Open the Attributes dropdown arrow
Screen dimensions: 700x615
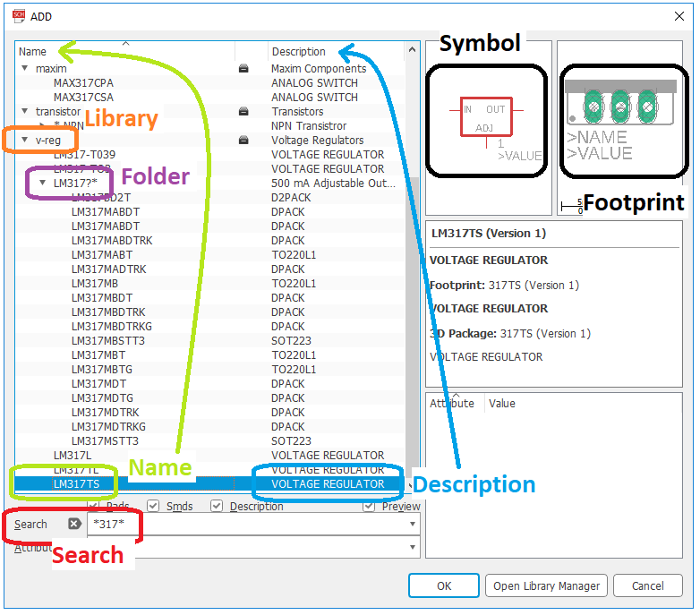point(413,547)
